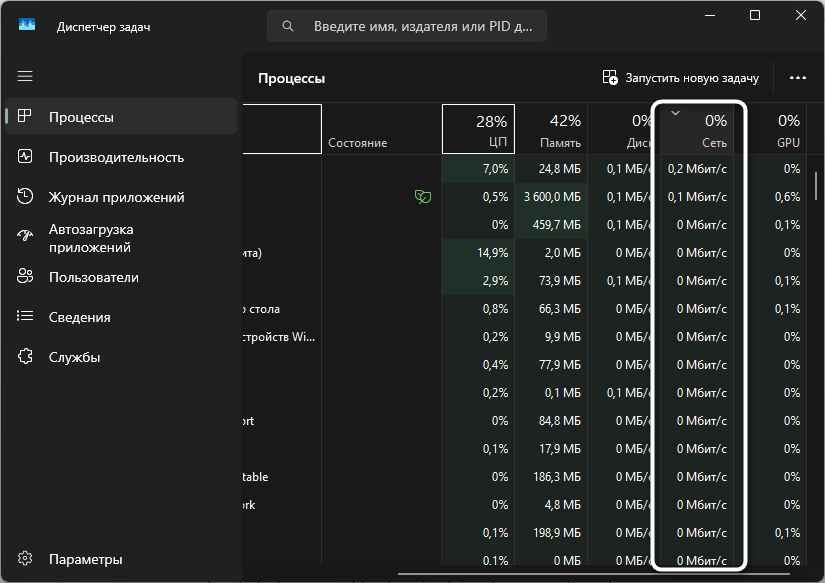Click the 0,1 Мбит/с network cell
Image resolution: width=825 pixels, height=583 pixels.
tap(697, 197)
